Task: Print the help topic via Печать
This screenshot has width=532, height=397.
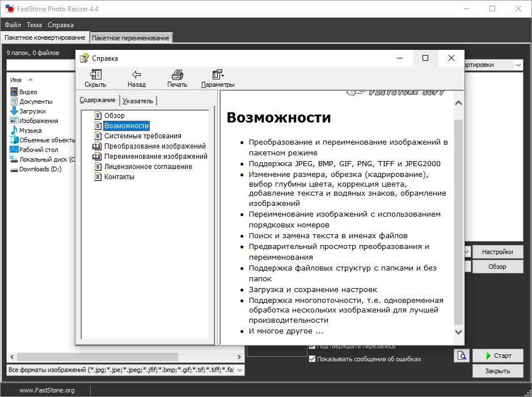Action: (x=177, y=74)
